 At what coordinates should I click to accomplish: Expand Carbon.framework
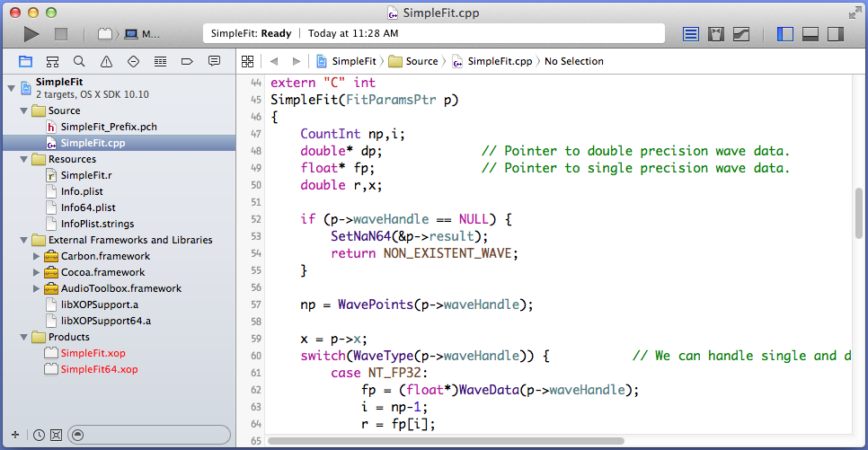click(36, 256)
